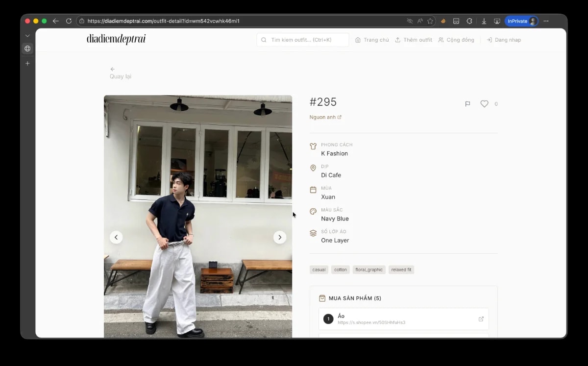Click the search magnifier icon in the search bar
Viewport: 588px width, 366px height.
click(264, 40)
